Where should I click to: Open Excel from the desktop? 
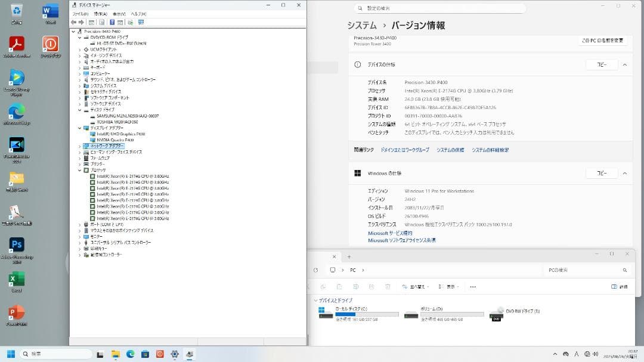pos(16,280)
